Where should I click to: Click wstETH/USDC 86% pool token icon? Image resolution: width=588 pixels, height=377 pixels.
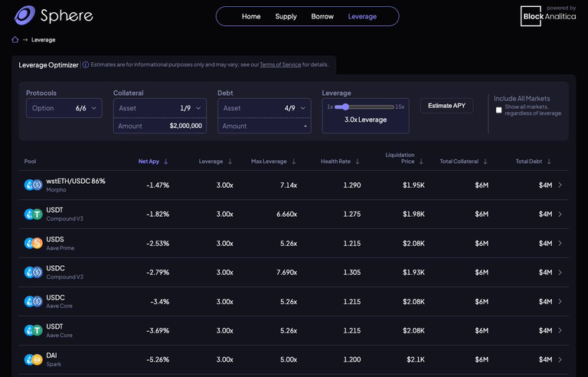34,185
